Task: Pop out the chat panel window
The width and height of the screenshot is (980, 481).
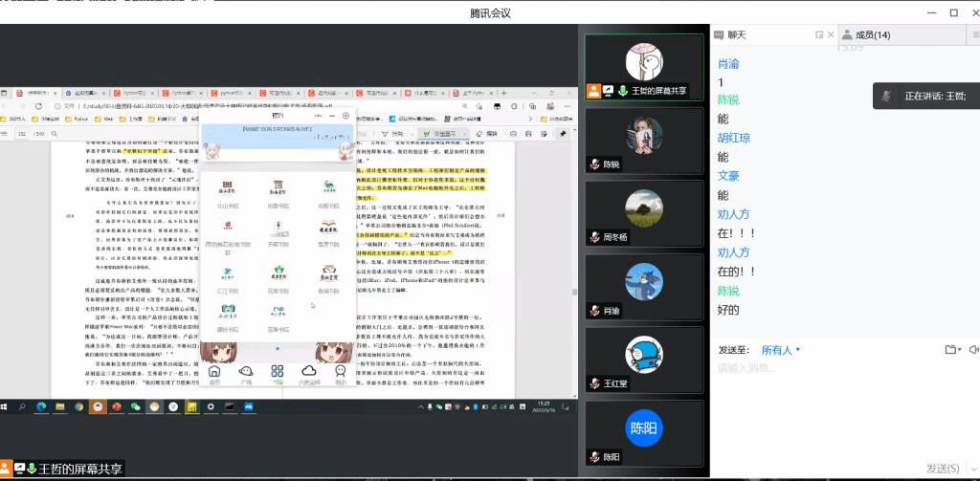Action: [x=818, y=34]
